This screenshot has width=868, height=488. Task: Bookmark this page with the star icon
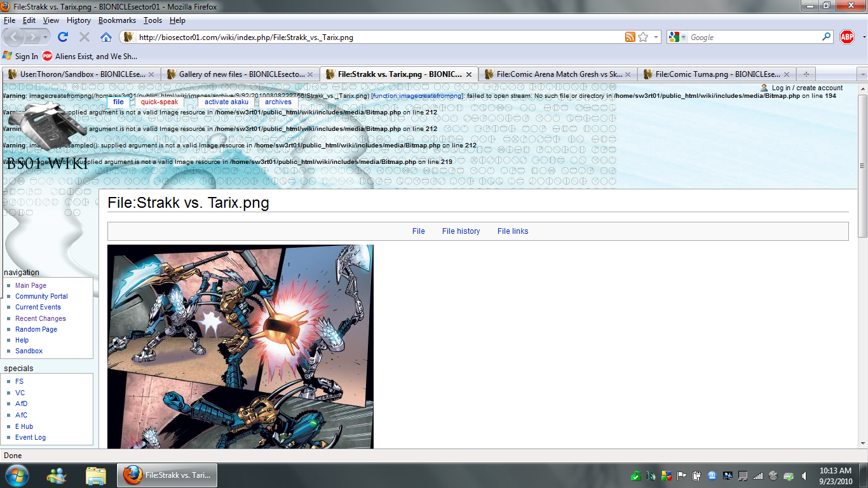(643, 37)
